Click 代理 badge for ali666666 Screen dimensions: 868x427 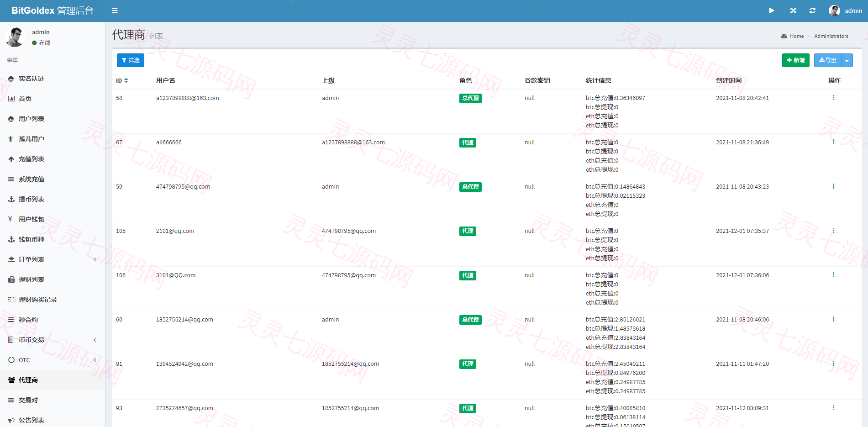468,142
